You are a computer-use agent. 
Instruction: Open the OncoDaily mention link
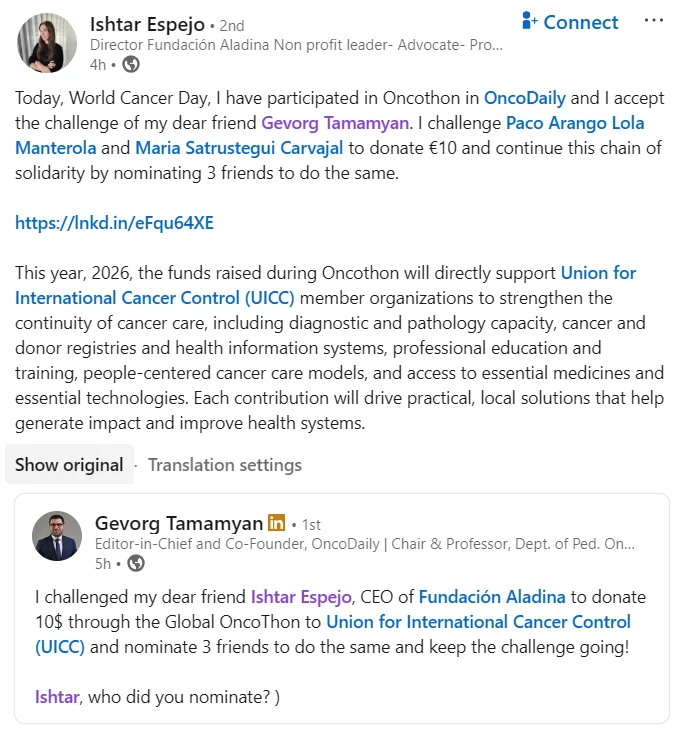point(524,98)
